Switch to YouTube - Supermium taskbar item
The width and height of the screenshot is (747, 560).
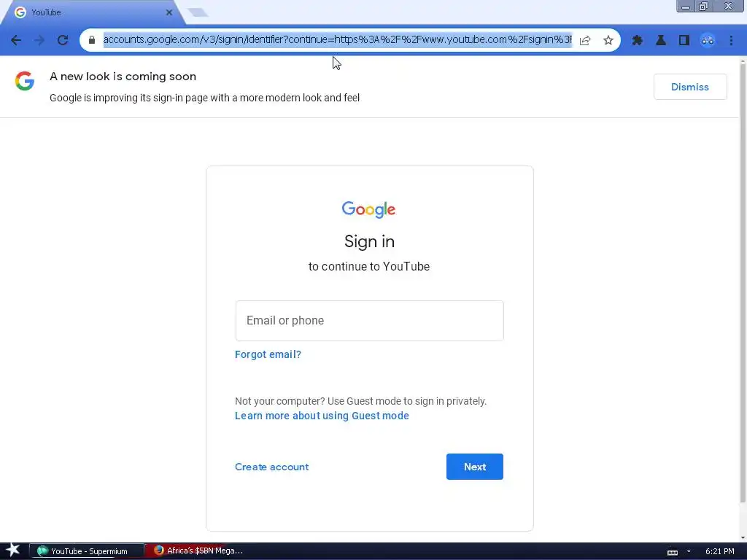coord(87,551)
